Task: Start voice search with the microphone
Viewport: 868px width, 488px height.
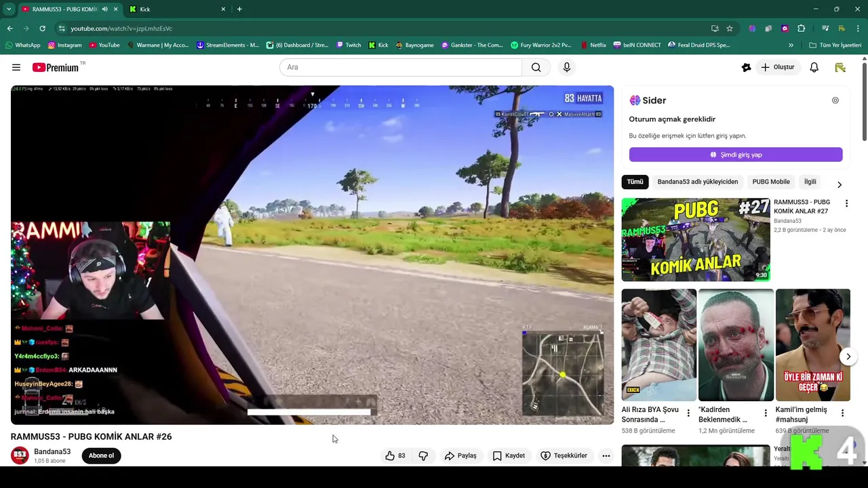Action: 567,67
